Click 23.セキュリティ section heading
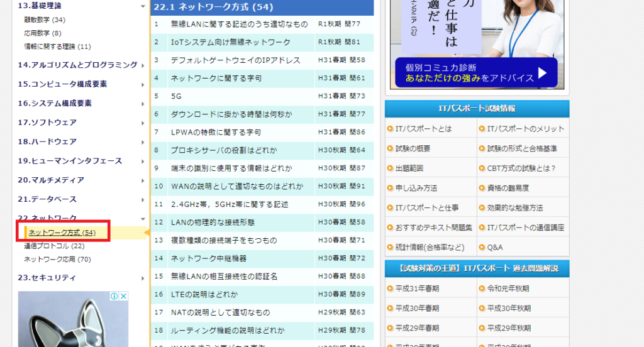The width and height of the screenshot is (644, 347). pyautogui.click(x=47, y=278)
